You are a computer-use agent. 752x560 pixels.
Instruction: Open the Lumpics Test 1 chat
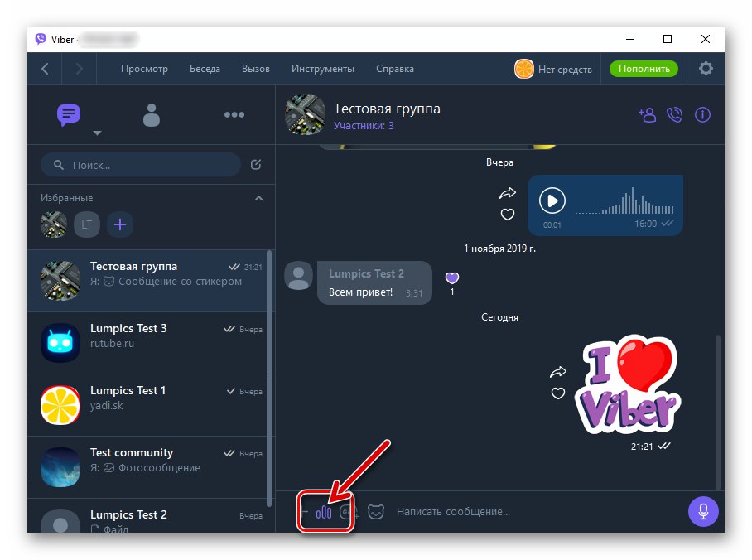coord(147,405)
